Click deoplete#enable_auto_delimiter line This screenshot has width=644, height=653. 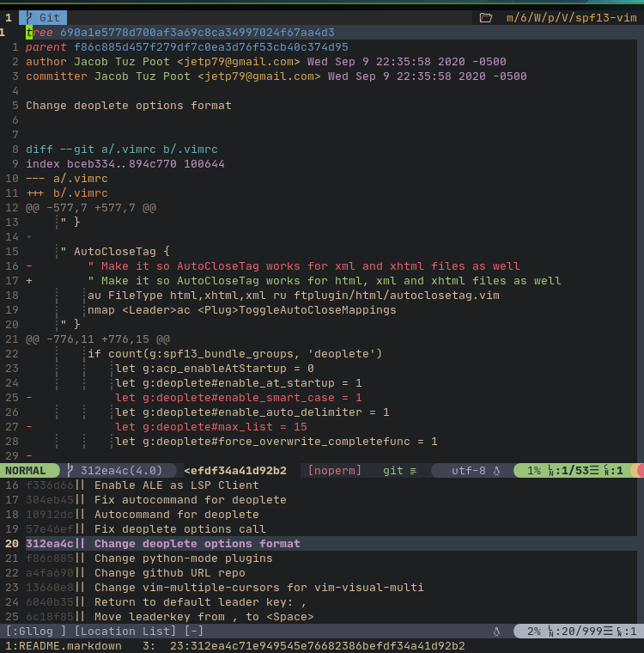point(252,412)
